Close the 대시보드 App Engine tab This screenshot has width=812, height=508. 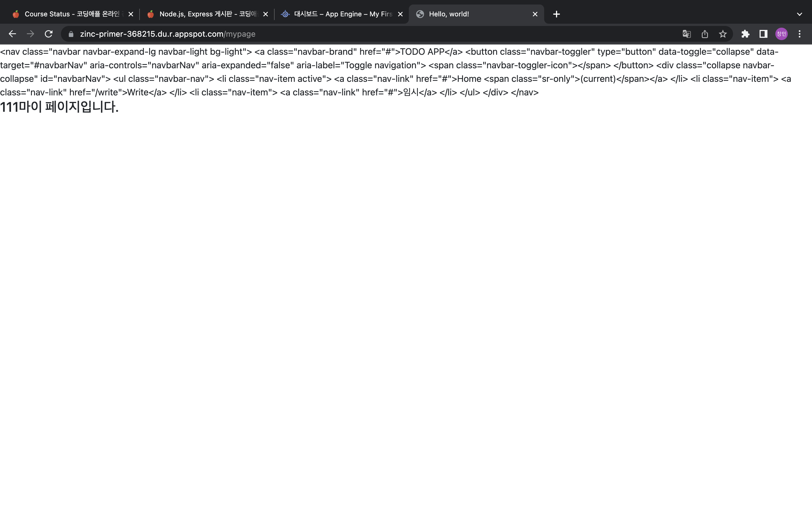pos(400,14)
